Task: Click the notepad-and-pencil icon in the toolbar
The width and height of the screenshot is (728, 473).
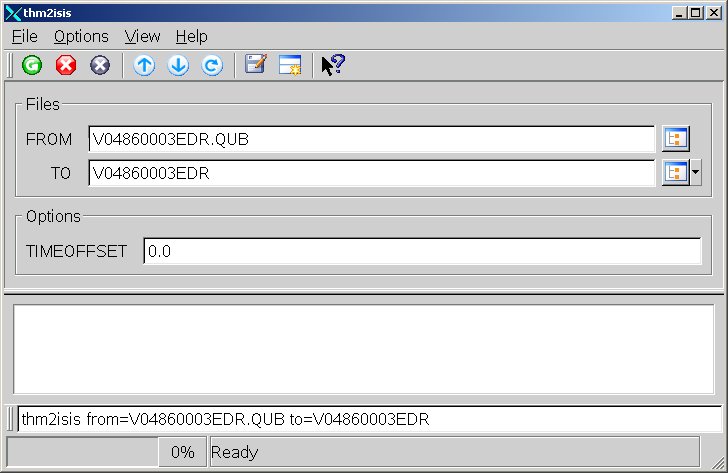Action: pos(256,66)
